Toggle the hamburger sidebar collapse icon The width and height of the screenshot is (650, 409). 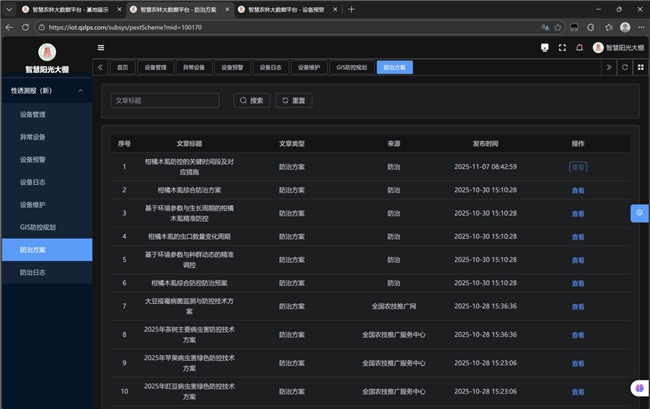pos(101,47)
